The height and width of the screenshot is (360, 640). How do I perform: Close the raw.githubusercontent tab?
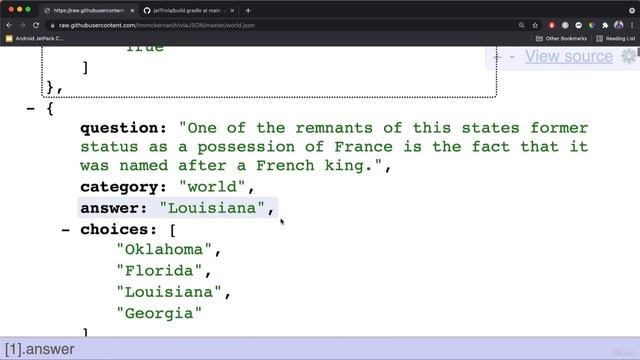click(132, 11)
